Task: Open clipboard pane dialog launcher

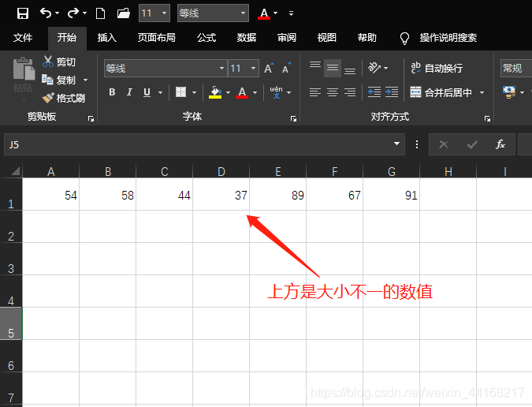Action: pos(91,118)
